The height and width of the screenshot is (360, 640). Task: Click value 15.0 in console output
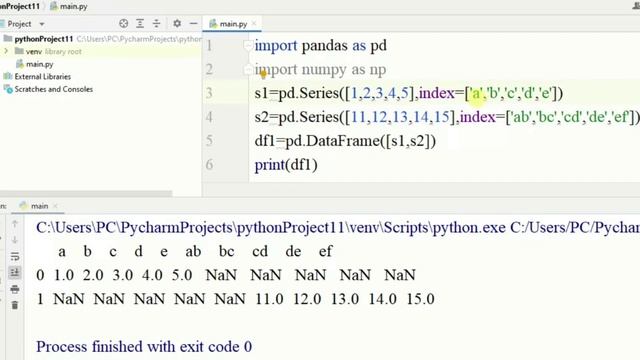pos(420,299)
